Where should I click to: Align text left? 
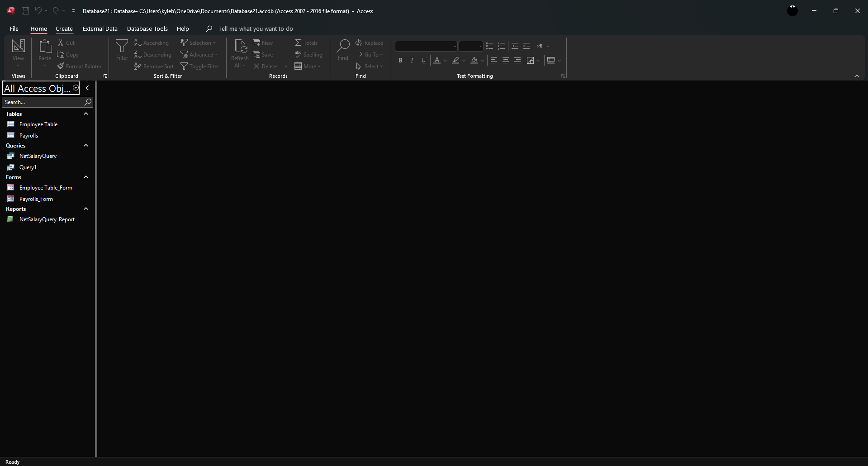coord(494,60)
